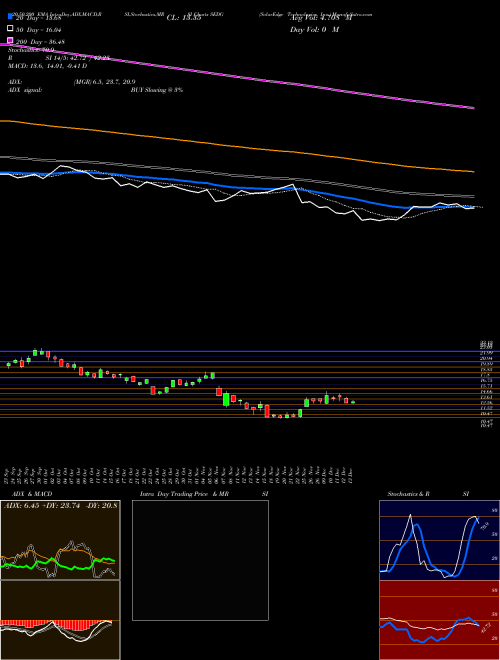This screenshot has width=500, height=660.
Task: Click the magenta 200 Day legend swatch
Action: [x=10, y=41]
